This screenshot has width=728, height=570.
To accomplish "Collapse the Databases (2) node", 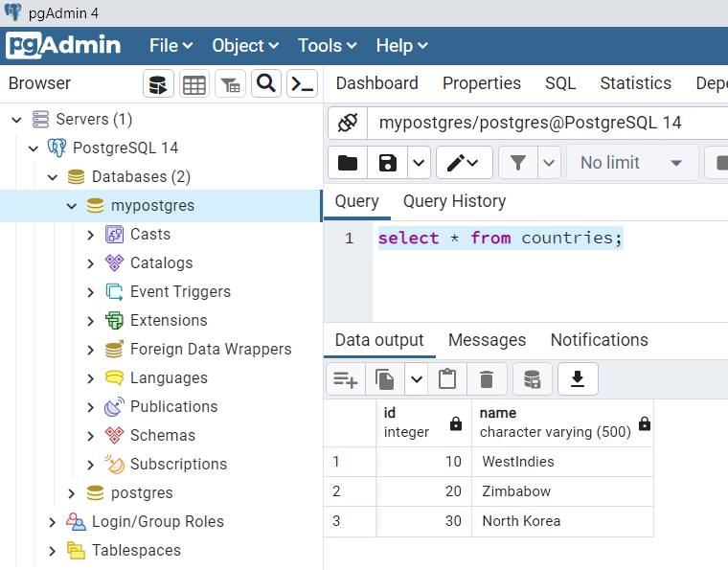I will (x=53, y=177).
